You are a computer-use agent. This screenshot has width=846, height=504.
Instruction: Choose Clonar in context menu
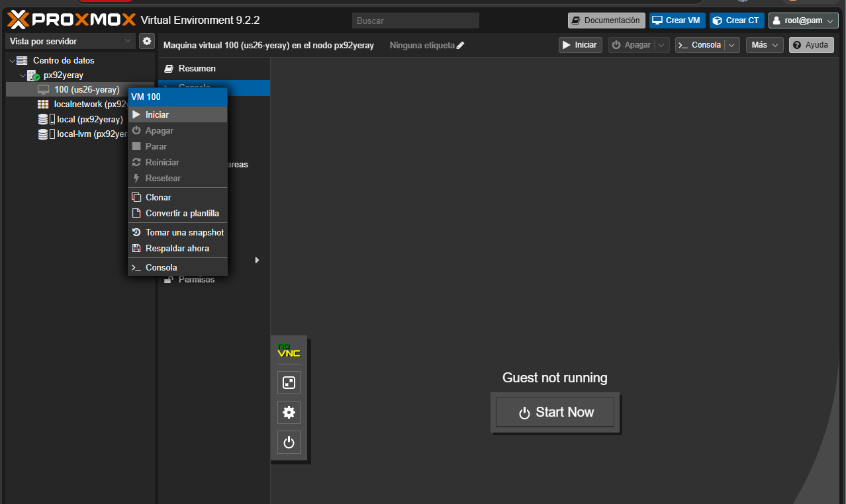coord(177,197)
